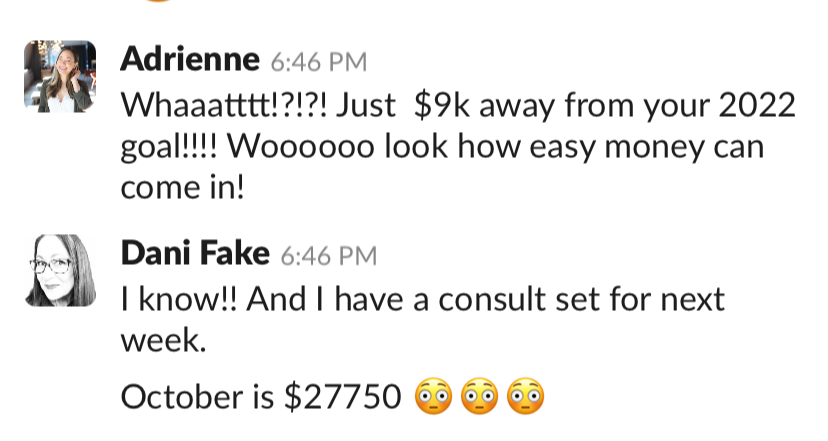Screen dimensions: 828x441
Task: Open the Dani Fake username link
Action: [195, 254]
